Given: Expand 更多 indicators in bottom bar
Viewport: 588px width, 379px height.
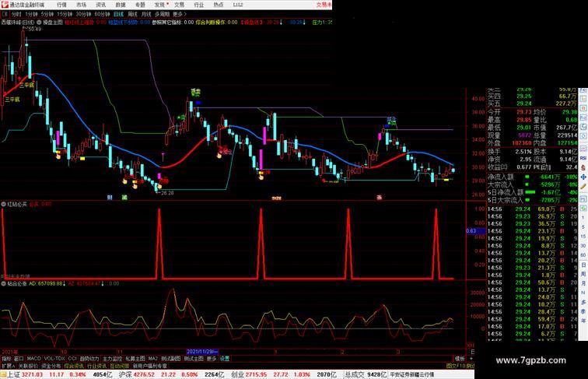Looking at the screenshot, I should click(x=212, y=359).
